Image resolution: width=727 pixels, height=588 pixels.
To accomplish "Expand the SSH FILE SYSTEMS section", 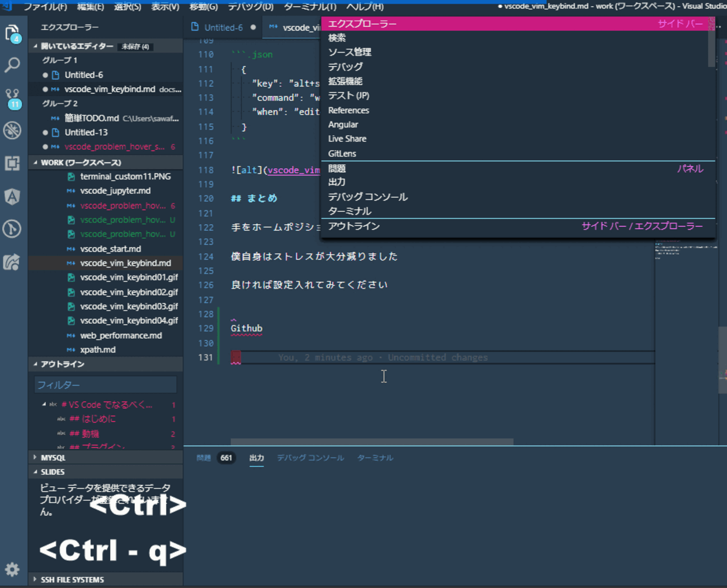I will click(x=72, y=580).
